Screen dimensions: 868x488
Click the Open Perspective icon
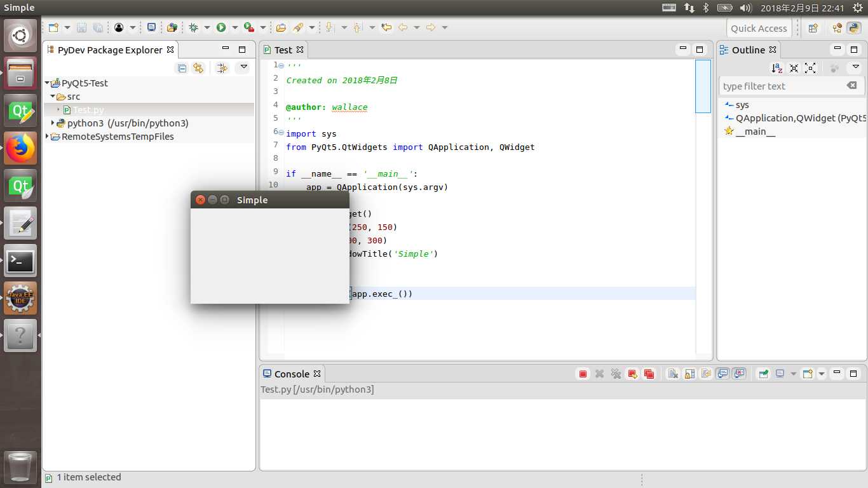coord(813,28)
